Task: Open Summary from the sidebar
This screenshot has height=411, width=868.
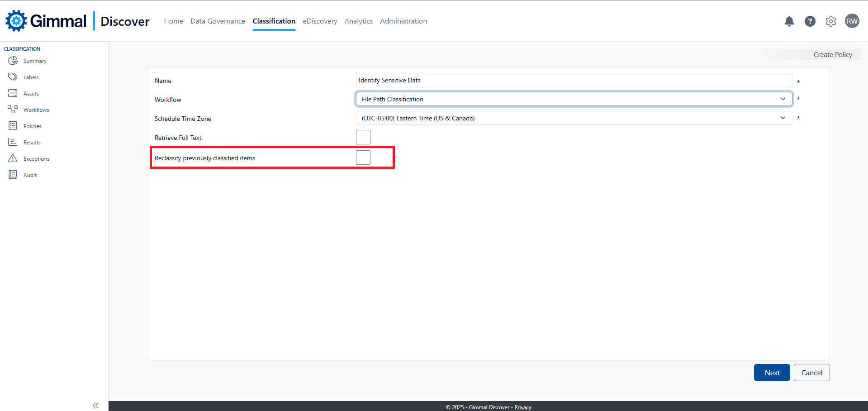Action: pos(34,61)
